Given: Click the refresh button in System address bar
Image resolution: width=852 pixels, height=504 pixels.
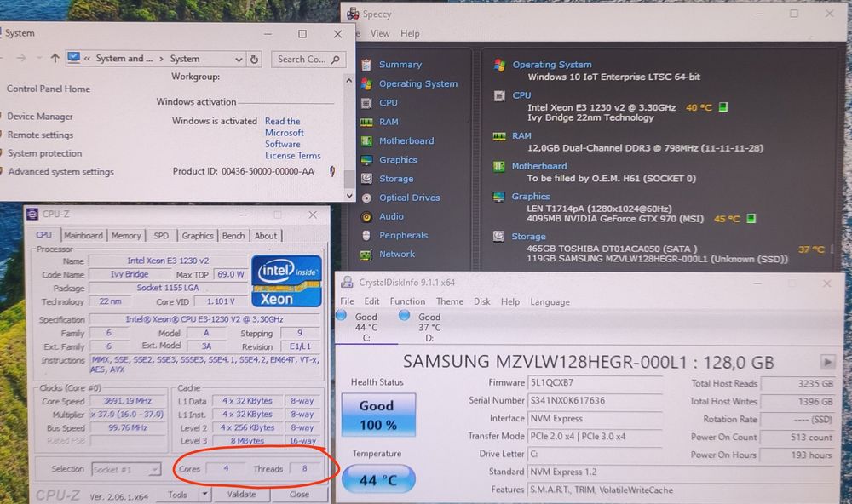Looking at the screenshot, I should click(254, 60).
